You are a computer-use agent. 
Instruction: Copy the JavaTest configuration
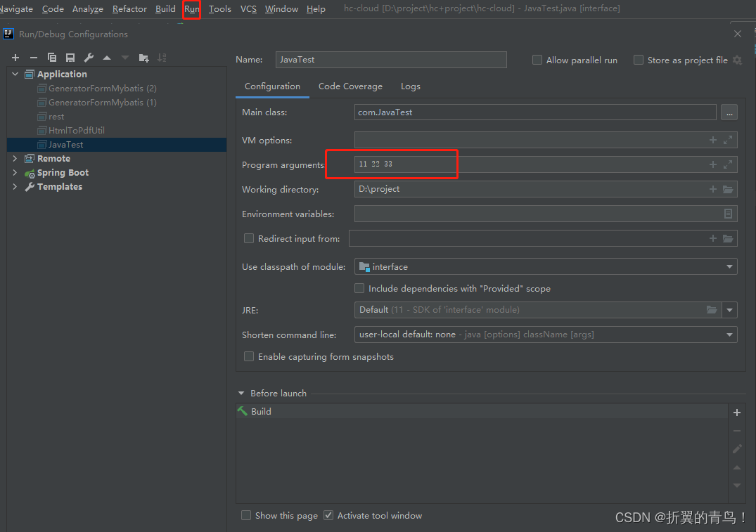(51, 58)
